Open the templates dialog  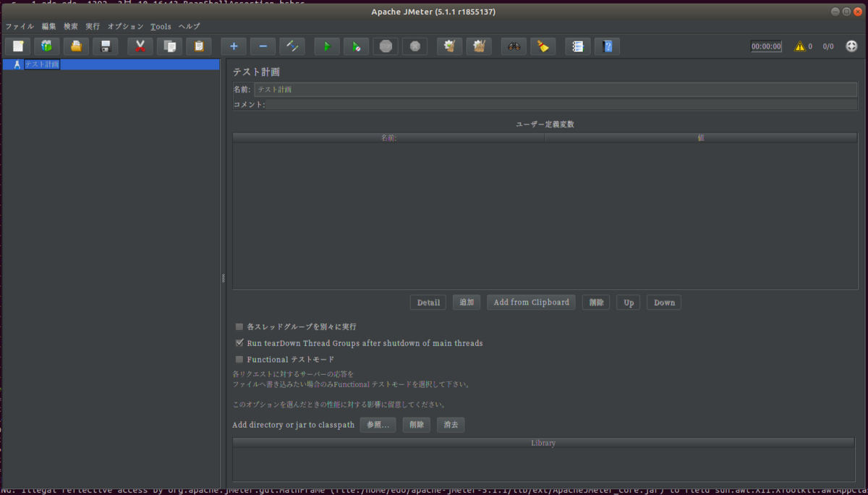46,46
